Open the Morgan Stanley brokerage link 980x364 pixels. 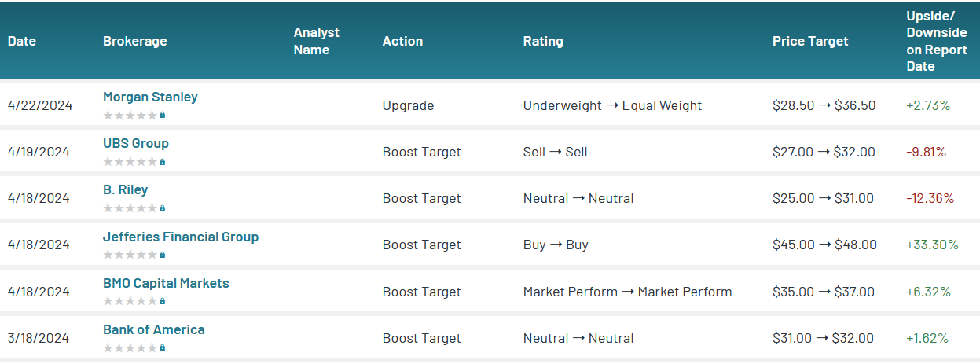tap(150, 97)
